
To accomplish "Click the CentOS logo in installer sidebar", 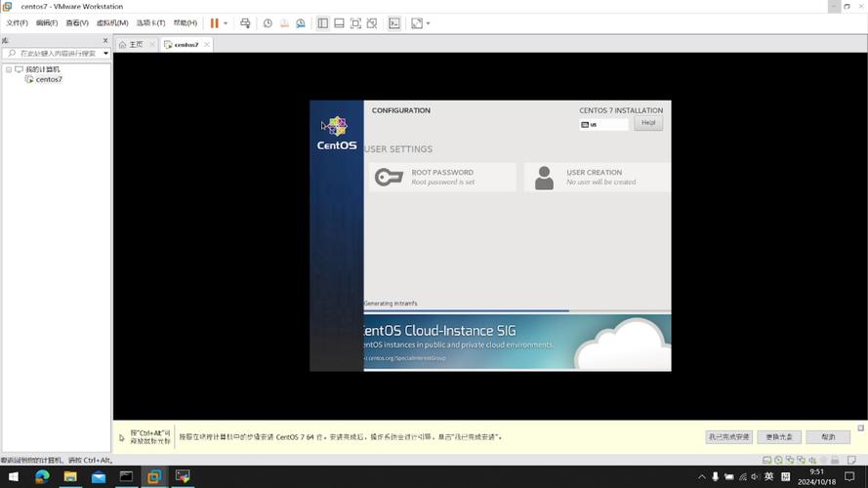I will point(337,133).
